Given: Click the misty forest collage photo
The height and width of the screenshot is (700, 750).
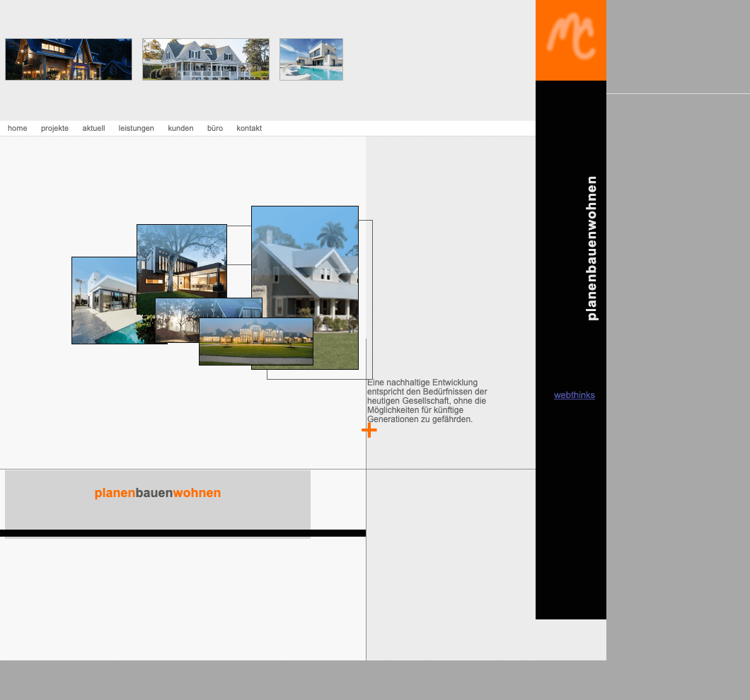Looking at the screenshot, I should pyautogui.click(x=175, y=320).
